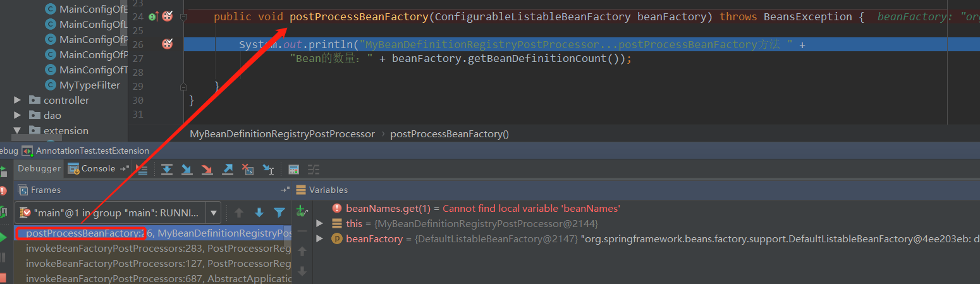
Task: Click the Step Over debugger icon
Action: pos(166,169)
